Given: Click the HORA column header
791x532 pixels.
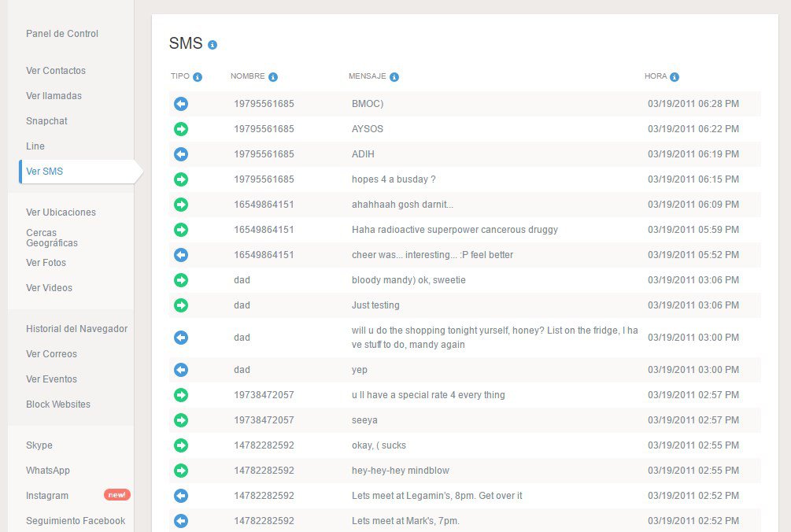Looking at the screenshot, I should pos(656,76).
